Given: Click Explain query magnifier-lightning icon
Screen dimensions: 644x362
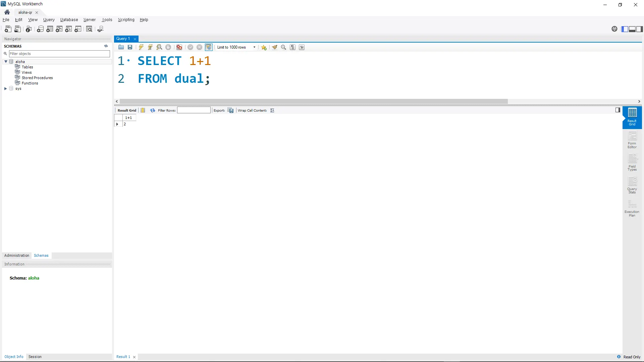Looking at the screenshot, I should click(159, 47).
